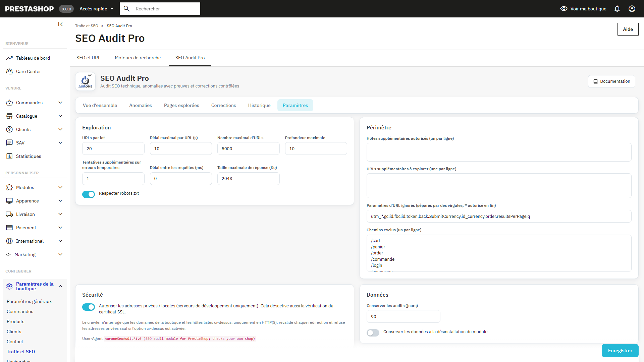Toggle Respecter robots.txt switch
Screen dimensions: 644x362
[89, 194]
